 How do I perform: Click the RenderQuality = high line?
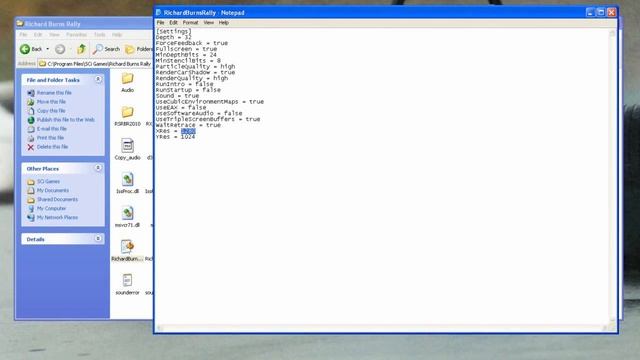coord(192,78)
